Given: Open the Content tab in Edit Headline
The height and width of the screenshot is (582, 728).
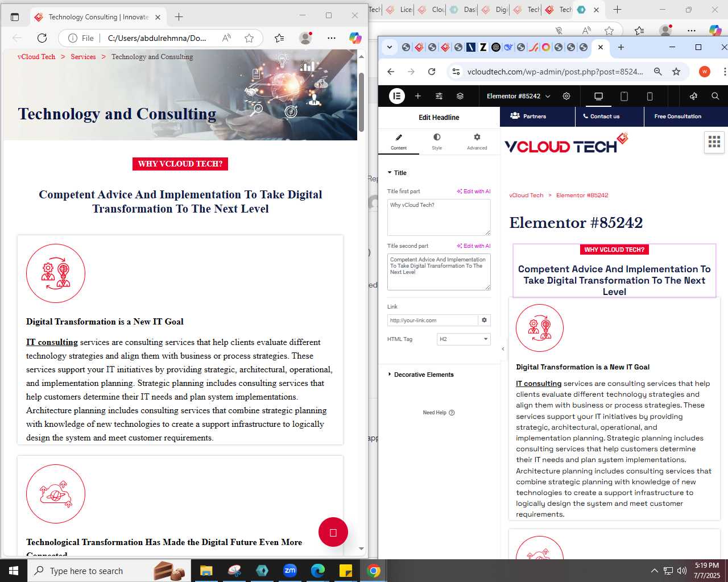Looking at the screenshot, I should tap(399, 142).
